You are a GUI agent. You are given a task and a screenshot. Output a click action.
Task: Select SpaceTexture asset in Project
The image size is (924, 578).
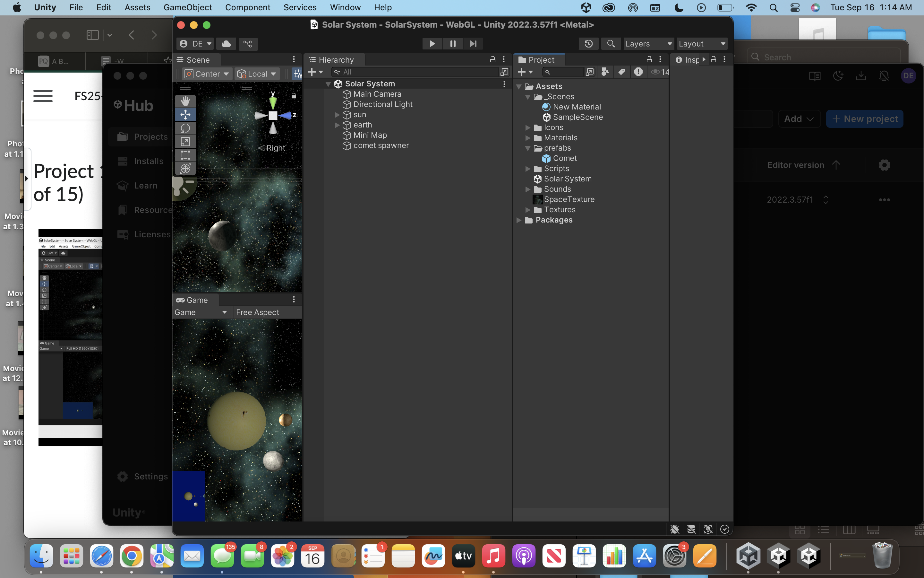(569, 199)
